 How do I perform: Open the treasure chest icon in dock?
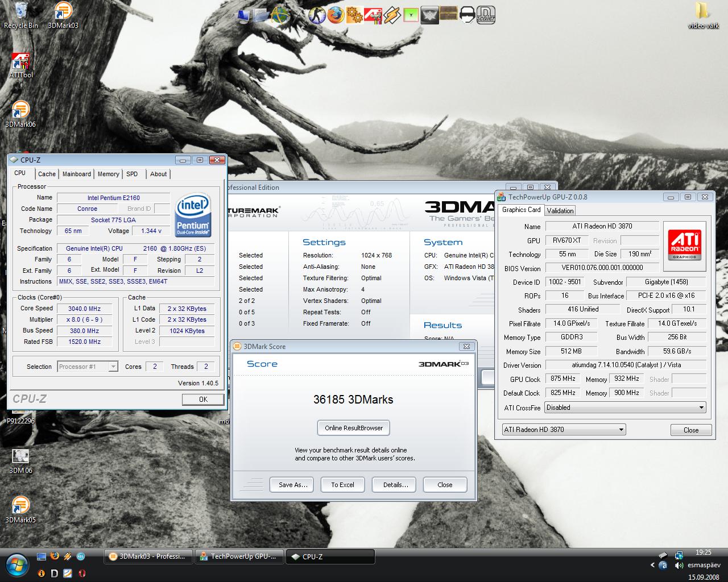[448, 15]
